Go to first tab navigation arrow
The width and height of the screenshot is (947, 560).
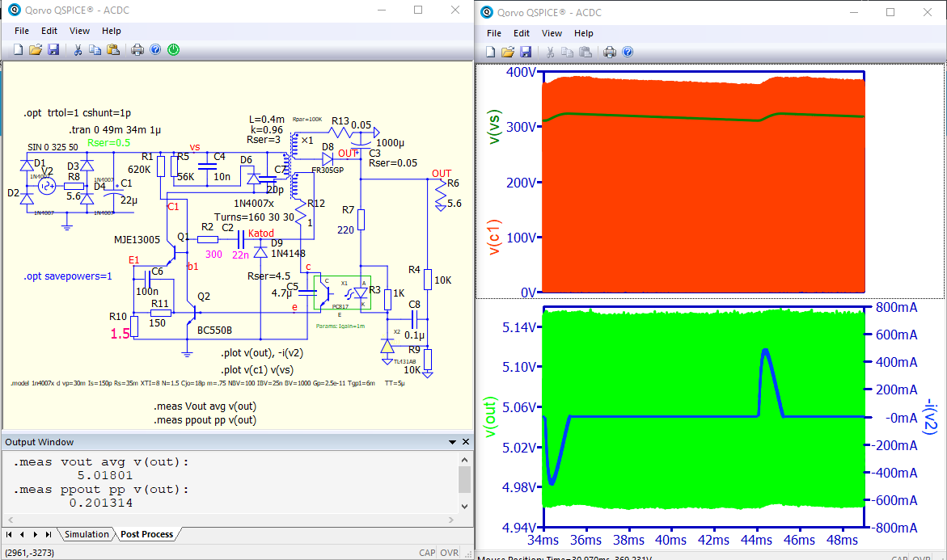[9, 534]
